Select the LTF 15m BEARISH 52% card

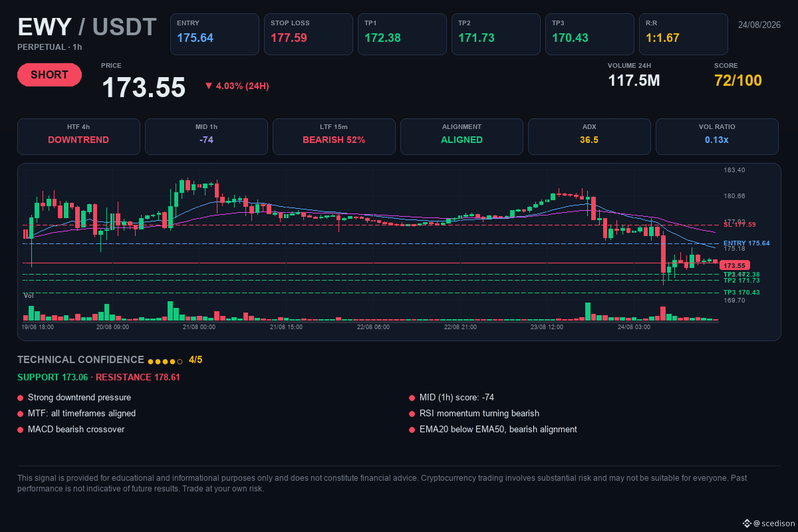point(334,137)
